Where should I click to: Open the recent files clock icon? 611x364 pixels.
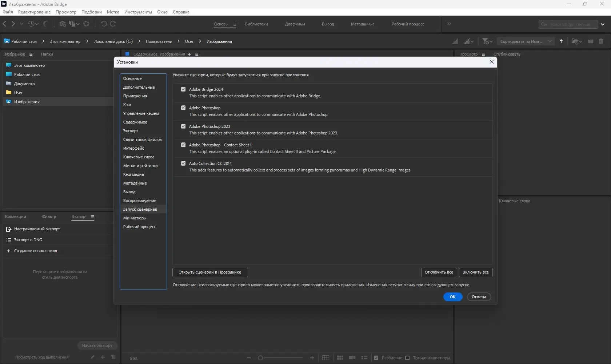(x=31, y=24)
